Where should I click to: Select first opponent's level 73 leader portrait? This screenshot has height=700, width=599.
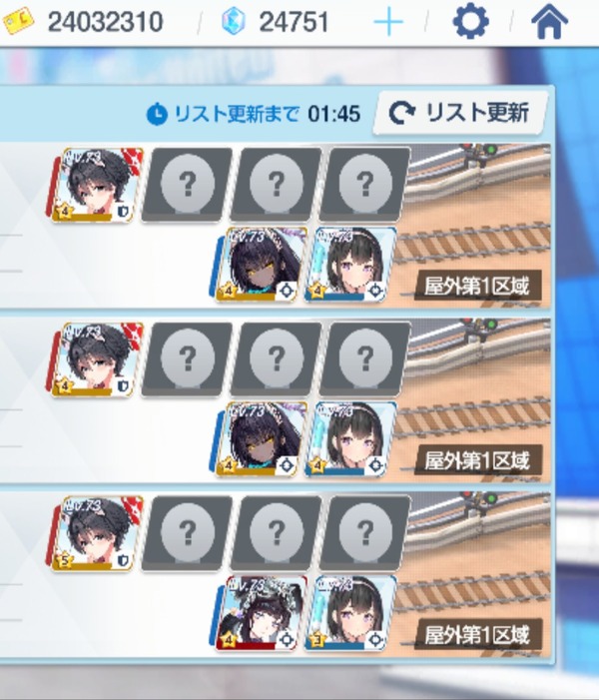tap(95, 185)
